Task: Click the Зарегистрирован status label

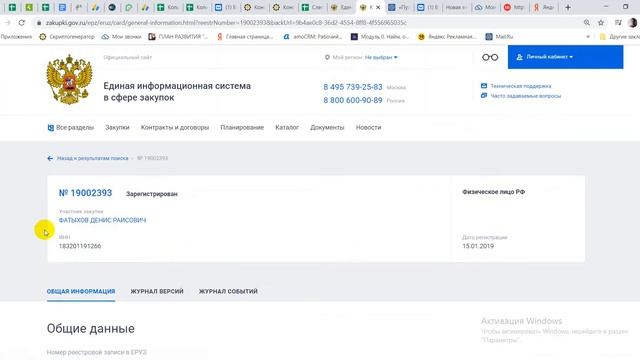Action: 152,194
